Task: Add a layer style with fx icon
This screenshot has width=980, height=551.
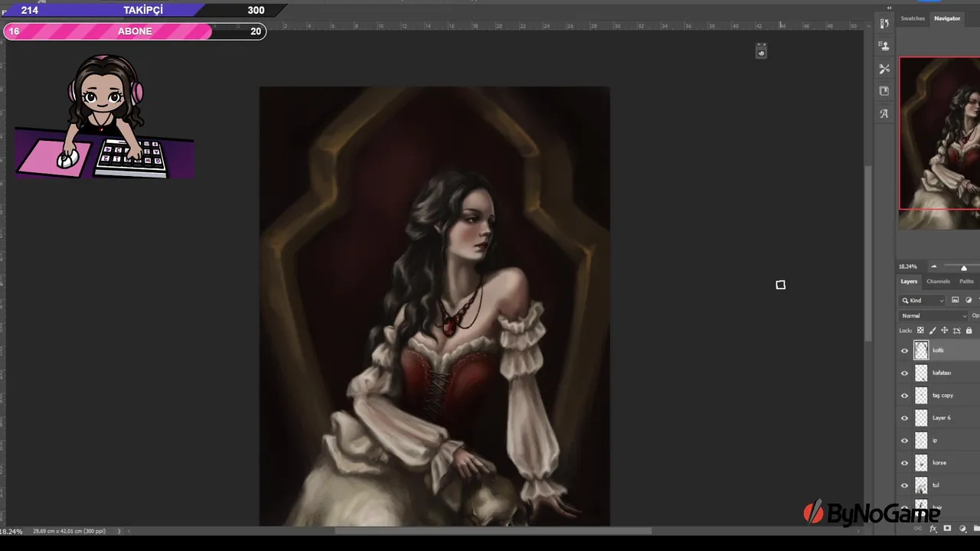Action: coord(933,529)
